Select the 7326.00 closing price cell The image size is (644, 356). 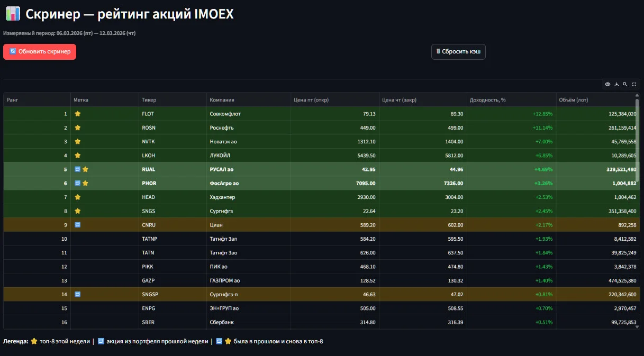tap(422, 183)
